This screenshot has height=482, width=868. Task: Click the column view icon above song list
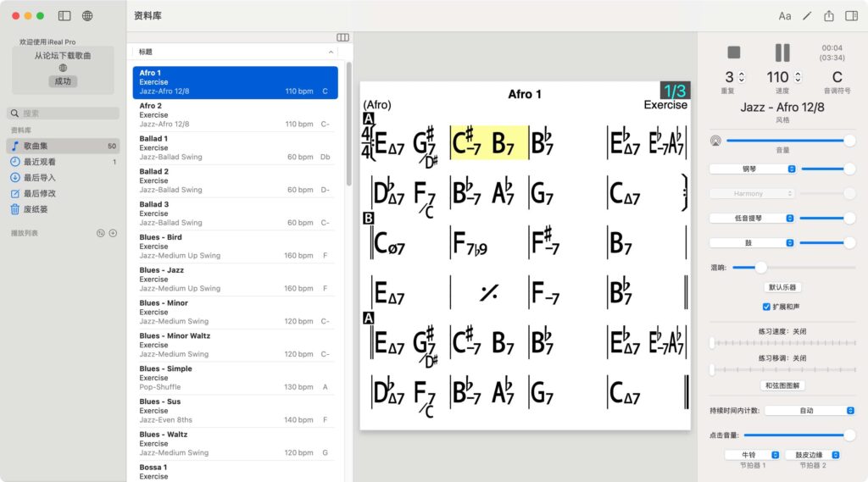(x=342, y=37)
